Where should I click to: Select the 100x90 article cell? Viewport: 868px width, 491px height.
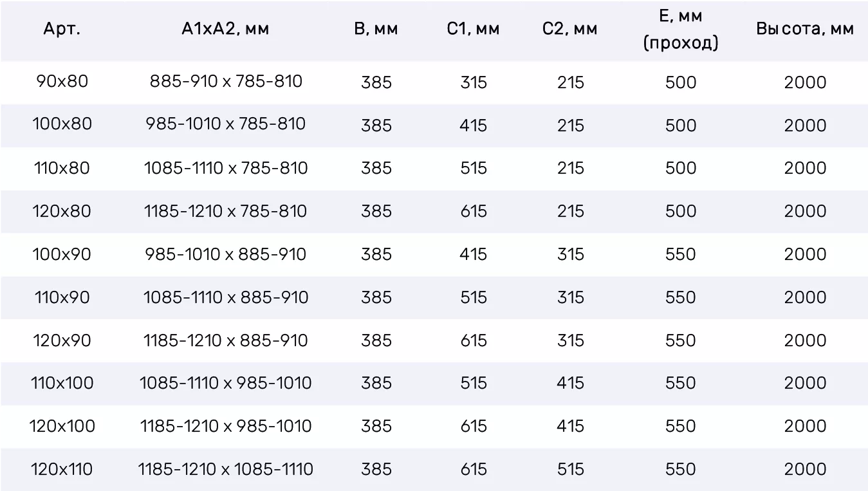coord(62,254)
